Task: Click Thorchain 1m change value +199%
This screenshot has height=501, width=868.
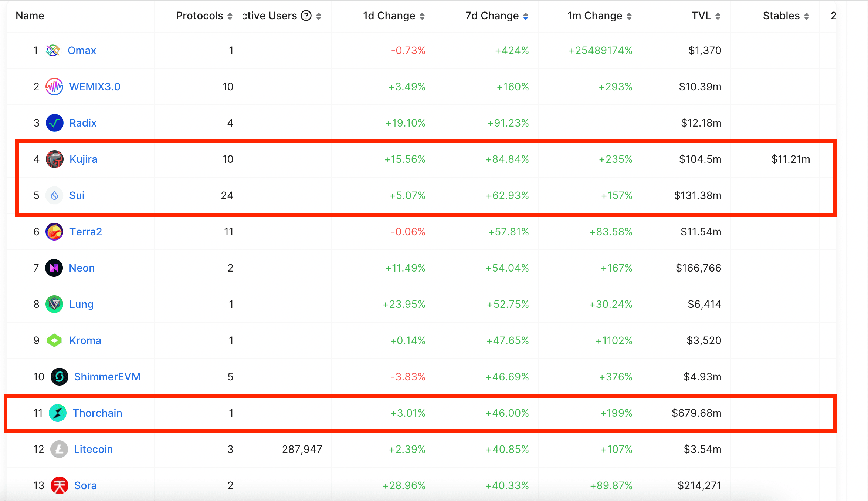Action: click(617, 413)
